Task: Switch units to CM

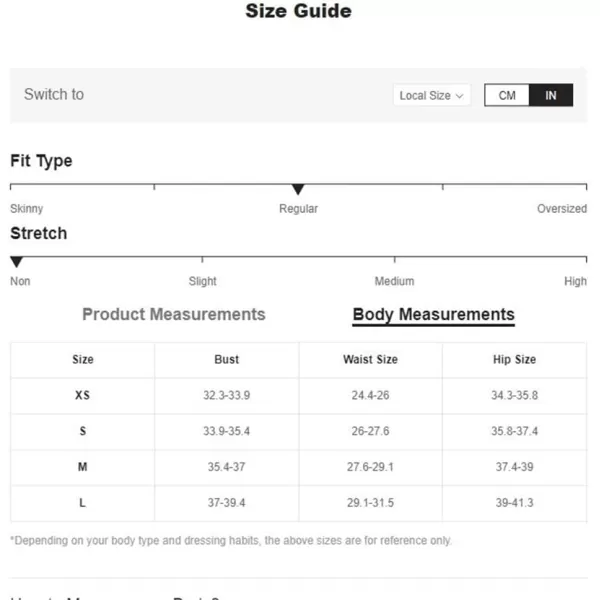Action: click(x=507, y=95)
